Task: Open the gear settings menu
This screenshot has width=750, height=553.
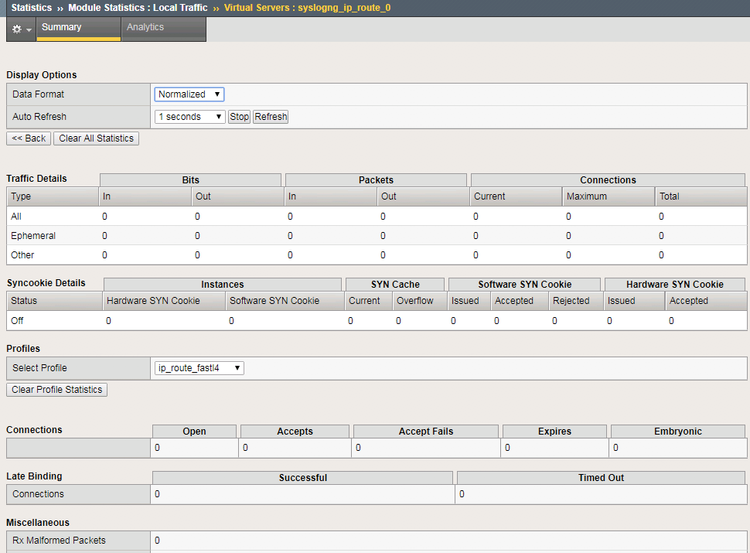Action: coord(20,29)
